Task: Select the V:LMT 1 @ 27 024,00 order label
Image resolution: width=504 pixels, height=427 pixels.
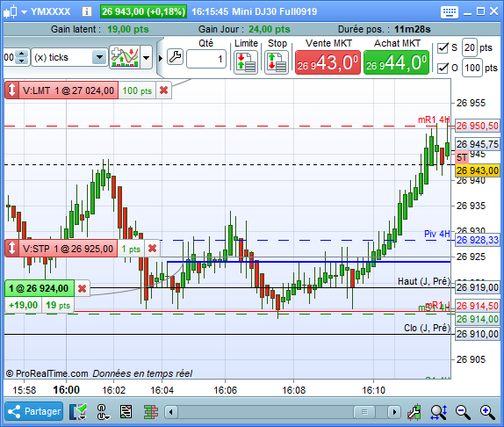Action: [68, 90]
